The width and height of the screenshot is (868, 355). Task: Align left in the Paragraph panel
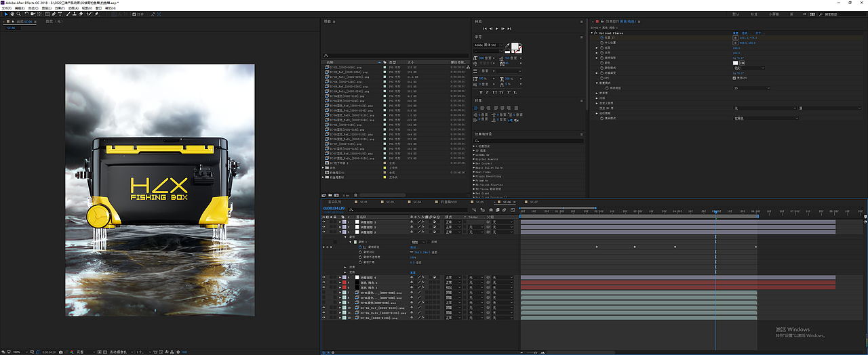coord(476,108)
